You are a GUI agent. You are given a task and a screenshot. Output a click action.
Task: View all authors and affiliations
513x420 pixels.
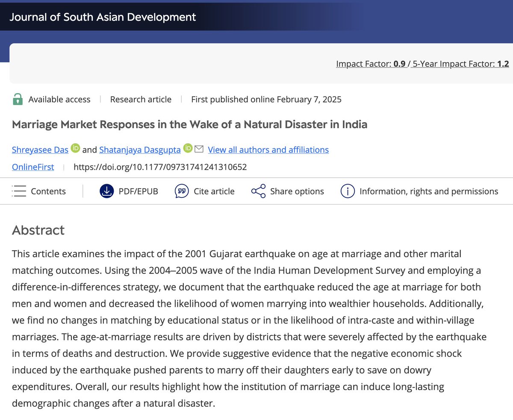coord(268,150)
